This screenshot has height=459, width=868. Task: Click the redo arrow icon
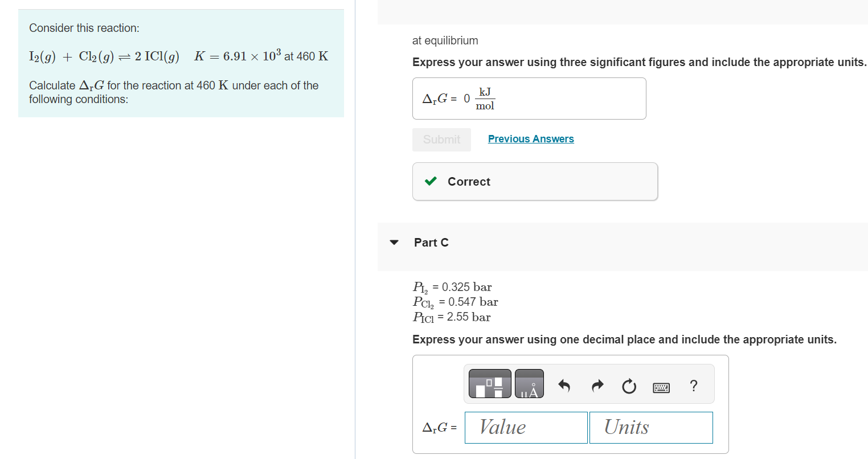coord(597,386)
